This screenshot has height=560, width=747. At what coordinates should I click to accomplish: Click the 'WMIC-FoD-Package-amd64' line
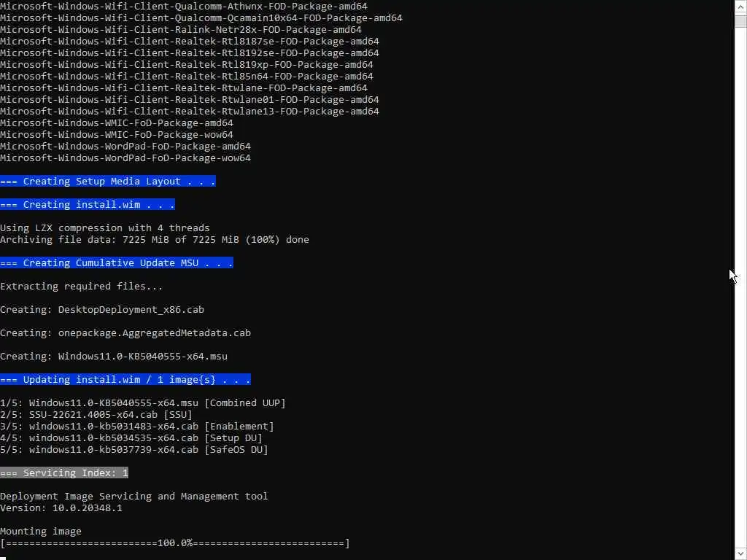[x=117, y=122]
